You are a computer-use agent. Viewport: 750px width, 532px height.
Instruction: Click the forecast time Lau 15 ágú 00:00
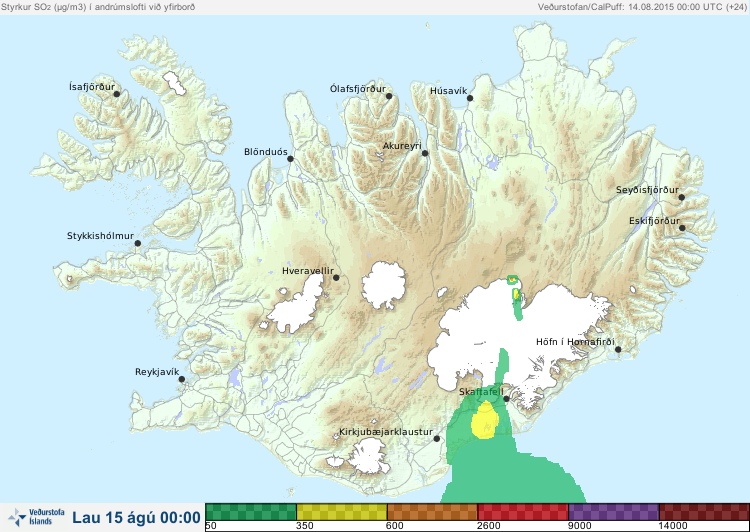pos(136,518)
